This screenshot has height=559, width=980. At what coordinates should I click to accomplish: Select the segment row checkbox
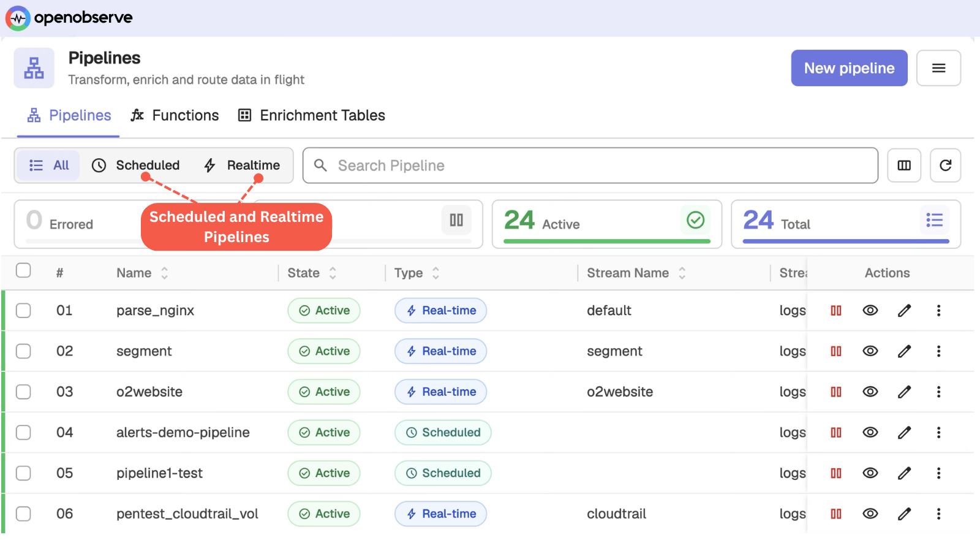[23, 351]
